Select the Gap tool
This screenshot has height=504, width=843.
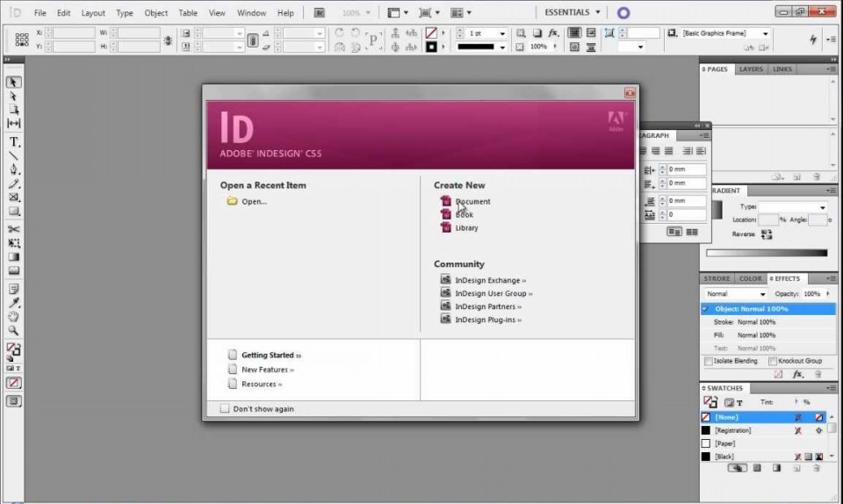click(13, 124)
